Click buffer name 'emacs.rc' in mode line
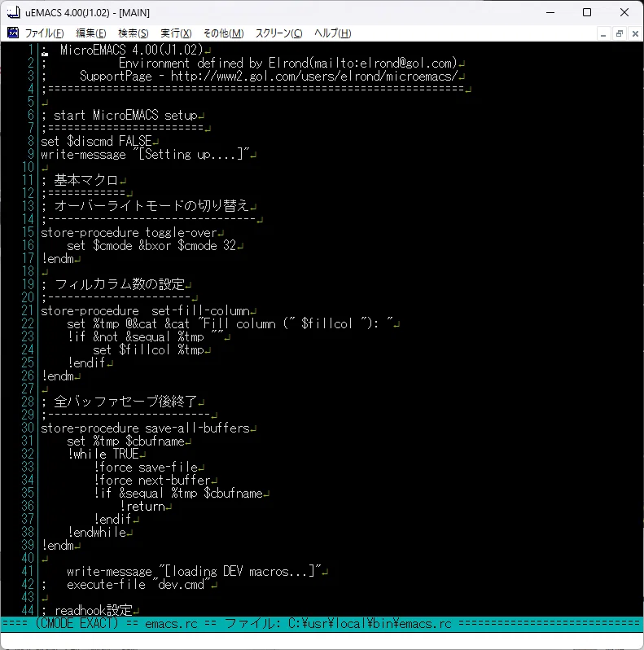This screenshot has width=644, height=650. pos(171,623)
